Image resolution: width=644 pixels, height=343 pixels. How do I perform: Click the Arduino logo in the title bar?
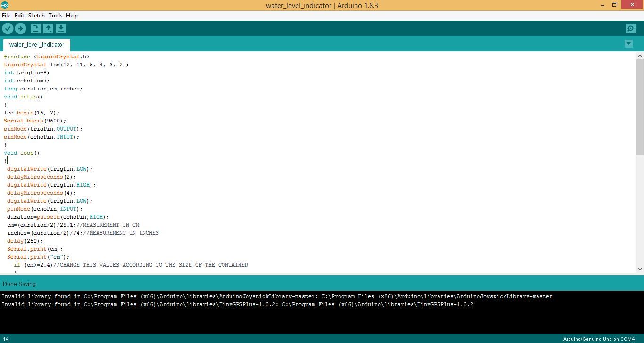point(5,5)
